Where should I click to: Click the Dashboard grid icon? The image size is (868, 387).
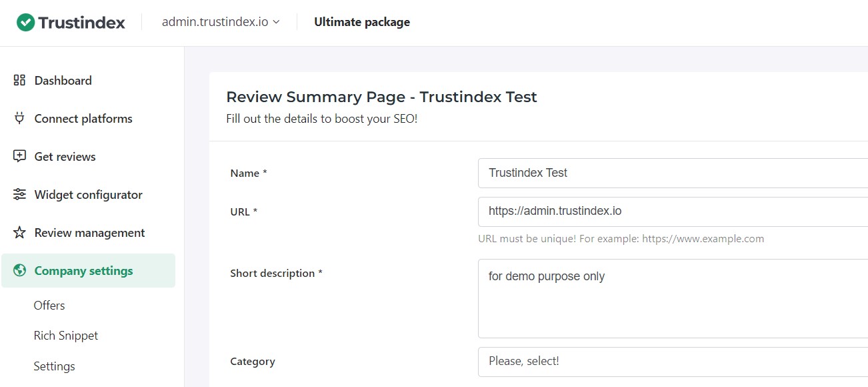coord(19,80)
